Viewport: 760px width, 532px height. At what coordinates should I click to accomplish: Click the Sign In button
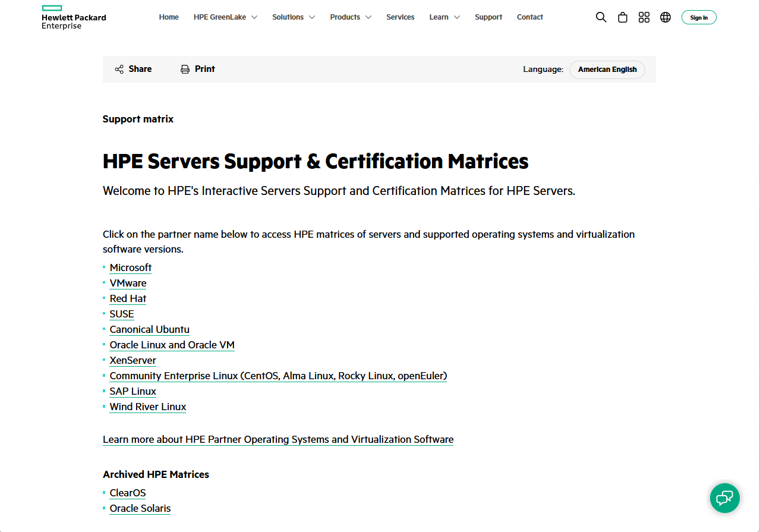699,17
